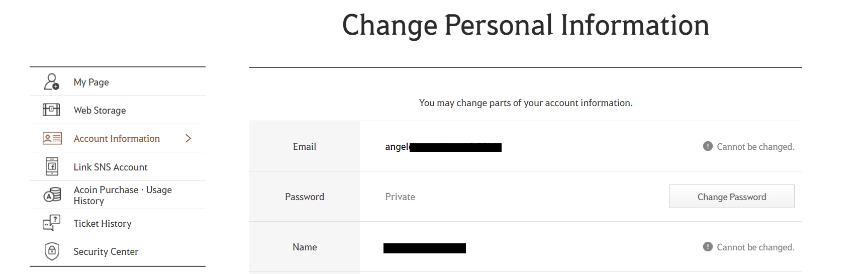Open Security Center page
This screenshot has width=868, height=274.
pyautogui.click(x=106, y=251)
